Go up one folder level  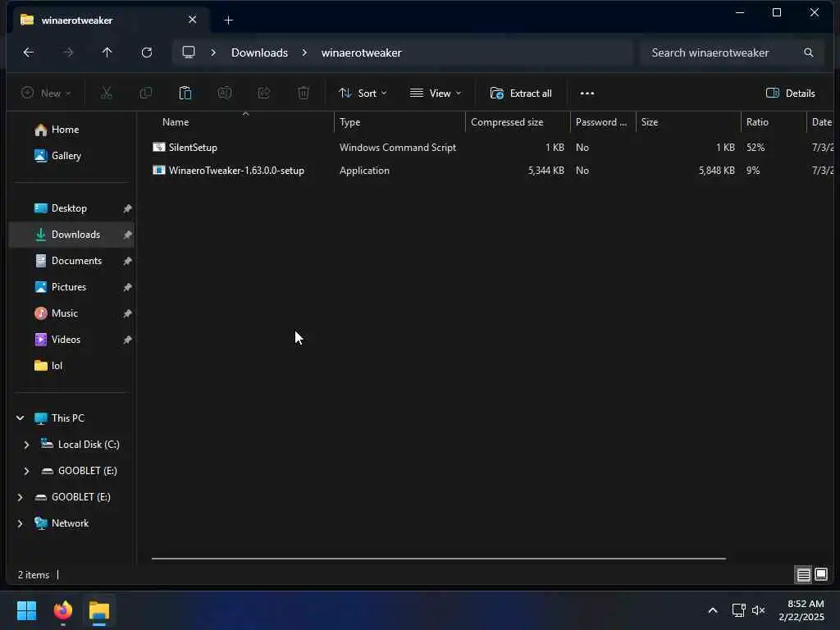(x=107, y=52)
